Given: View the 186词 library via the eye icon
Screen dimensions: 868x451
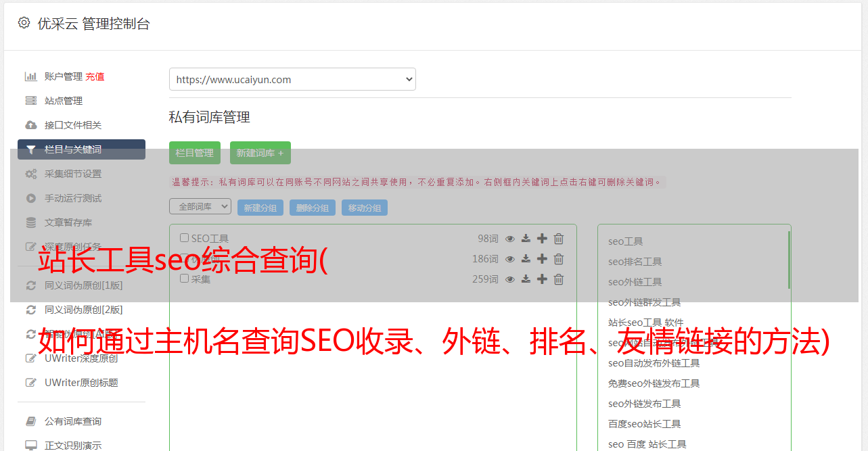Looking at the screenshot, I should pos(510,259).
